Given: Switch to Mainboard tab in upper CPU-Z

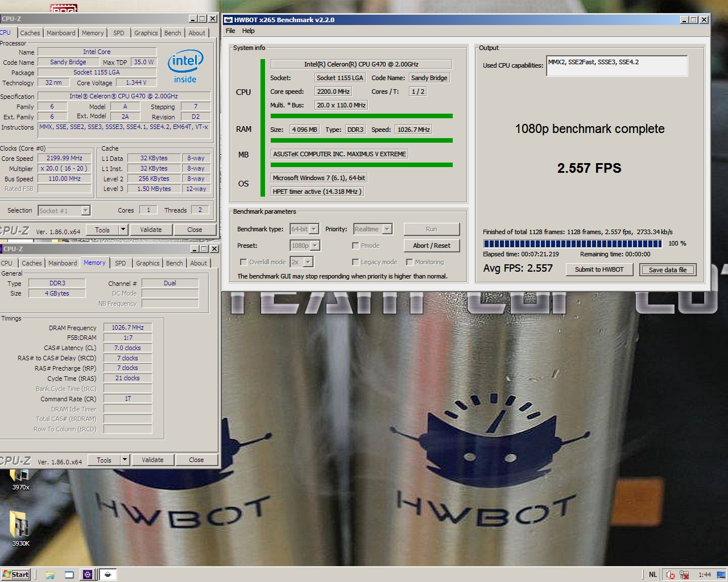Looking at the screenshot, I should 61,33.
